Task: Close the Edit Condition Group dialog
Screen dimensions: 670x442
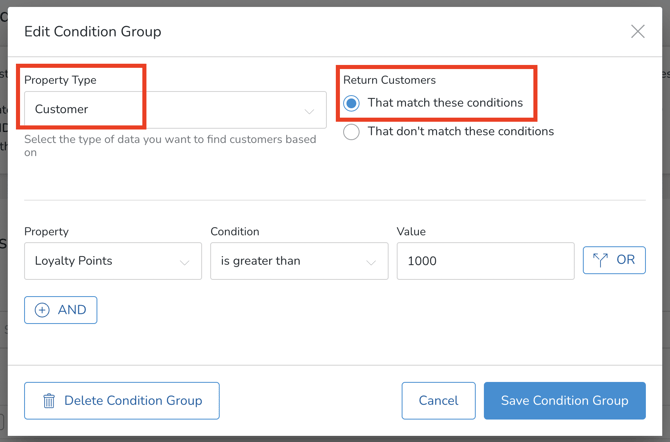Action: (637, 32)
